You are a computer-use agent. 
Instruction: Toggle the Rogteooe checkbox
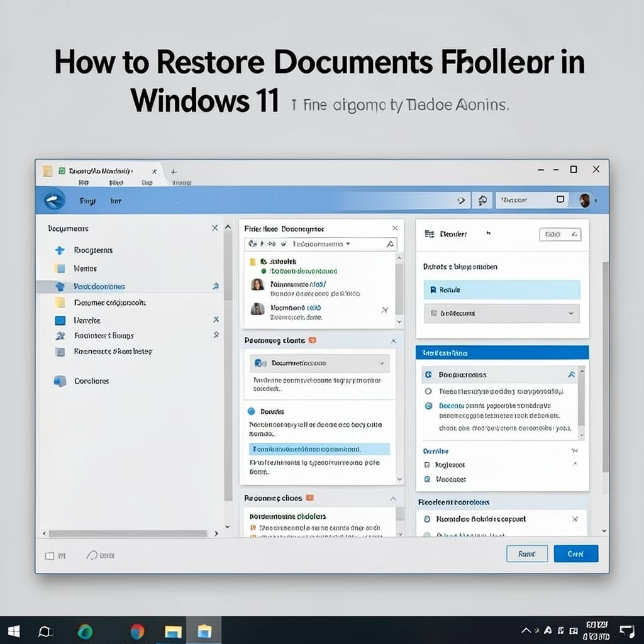427,465
